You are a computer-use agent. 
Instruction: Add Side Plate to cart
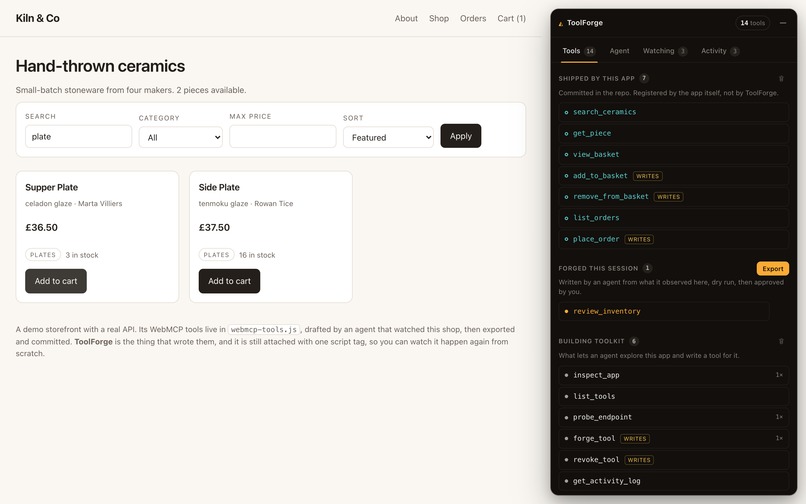[x=229, y=281]
